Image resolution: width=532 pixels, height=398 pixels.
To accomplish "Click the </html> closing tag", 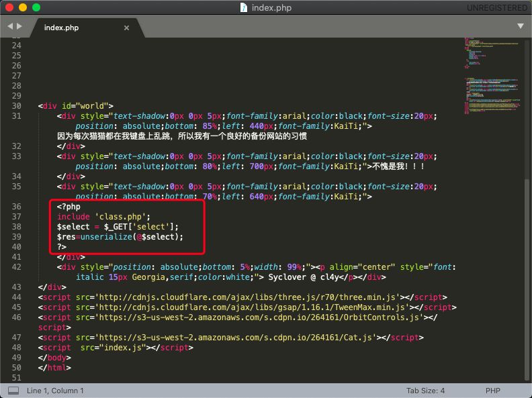I will 54,368.
